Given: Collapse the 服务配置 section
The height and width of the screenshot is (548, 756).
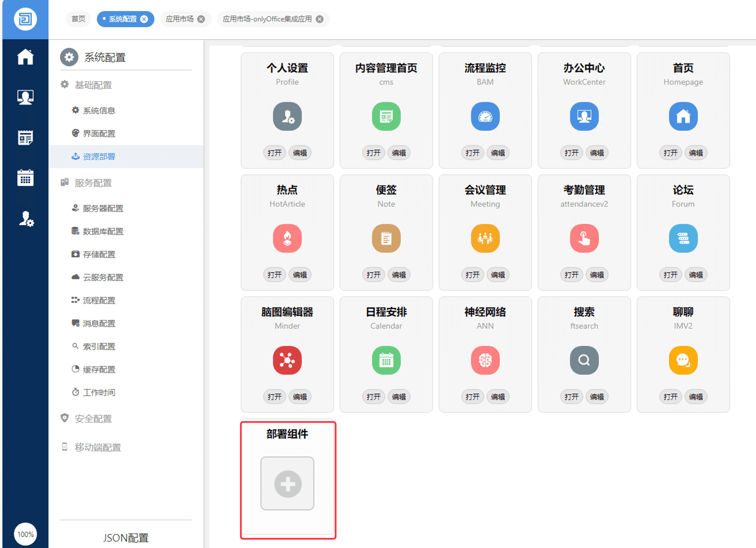Looking at the screenshot, I should (x=93, y=183).
